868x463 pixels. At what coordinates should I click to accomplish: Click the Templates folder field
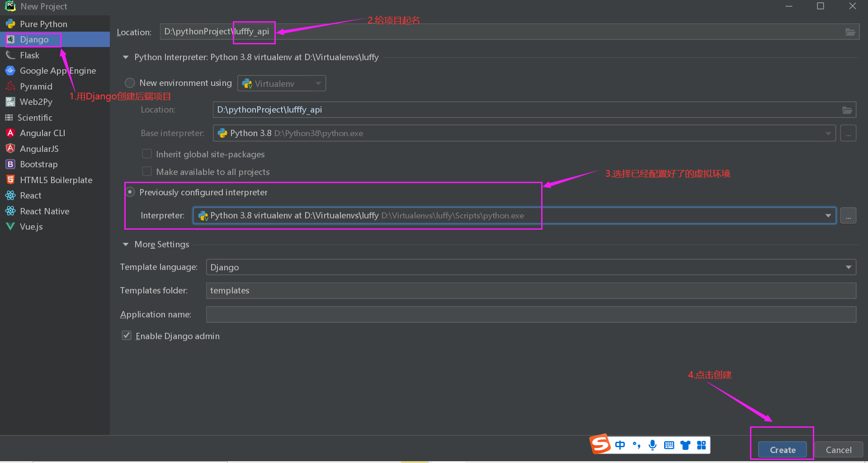[531, 291]
